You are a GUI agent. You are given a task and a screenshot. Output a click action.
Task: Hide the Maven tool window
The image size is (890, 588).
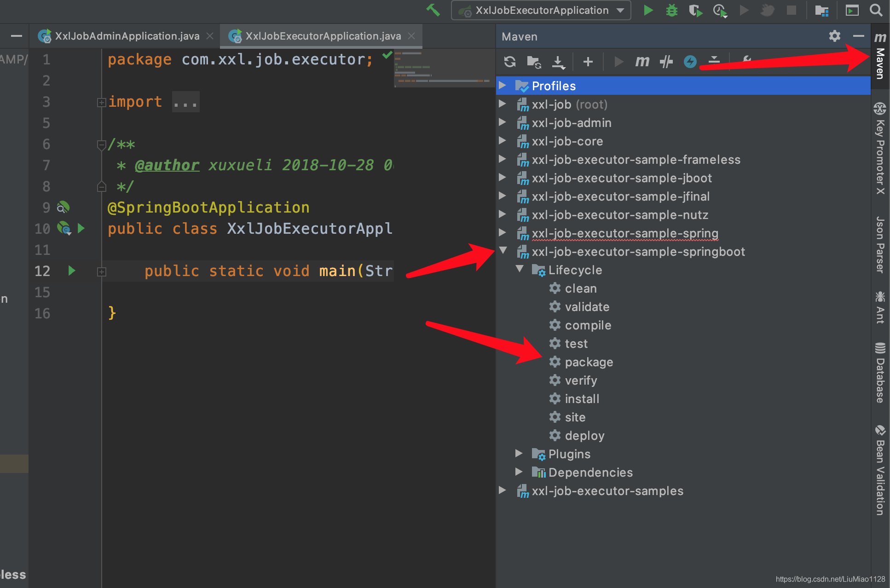pos(858,36)
